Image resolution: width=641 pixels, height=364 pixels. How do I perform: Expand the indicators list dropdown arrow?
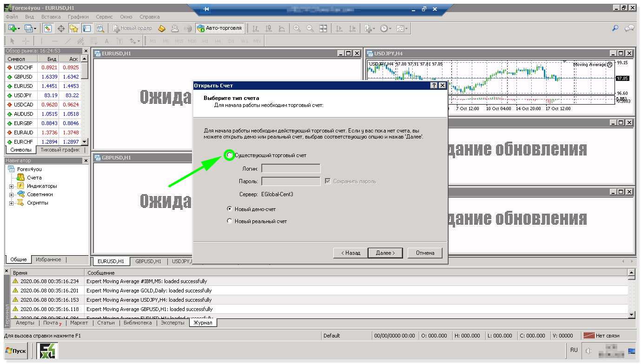[x=374, y=29]
